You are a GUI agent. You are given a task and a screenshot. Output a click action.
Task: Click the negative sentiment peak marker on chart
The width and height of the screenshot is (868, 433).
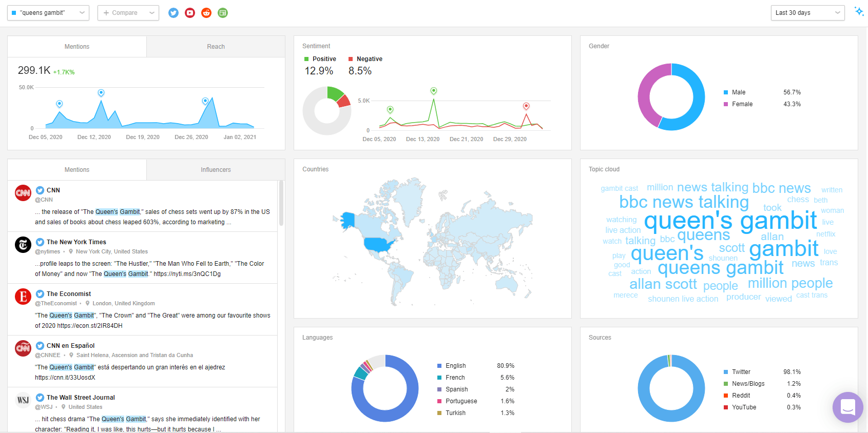pyautogui.click(x=526, y=106)
